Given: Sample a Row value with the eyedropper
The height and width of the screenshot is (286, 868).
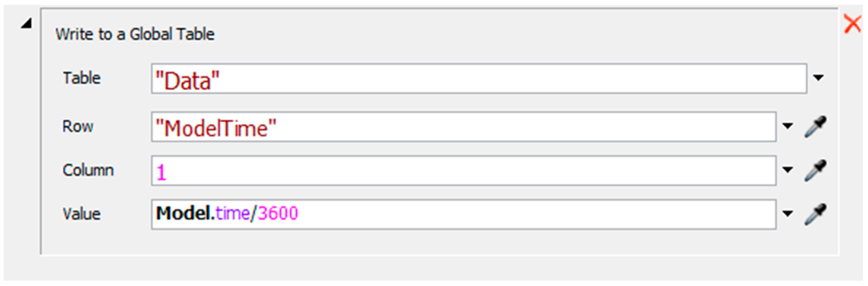Looking at the screenshot, I should [815, 127].
